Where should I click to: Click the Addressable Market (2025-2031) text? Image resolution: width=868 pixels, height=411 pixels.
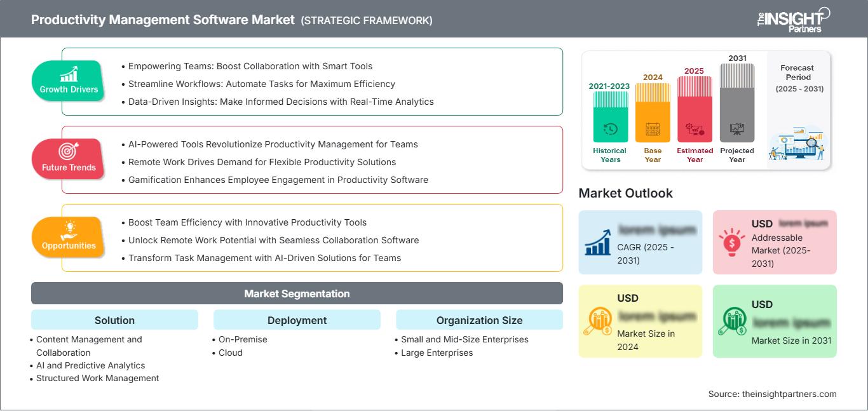(780, 250)
